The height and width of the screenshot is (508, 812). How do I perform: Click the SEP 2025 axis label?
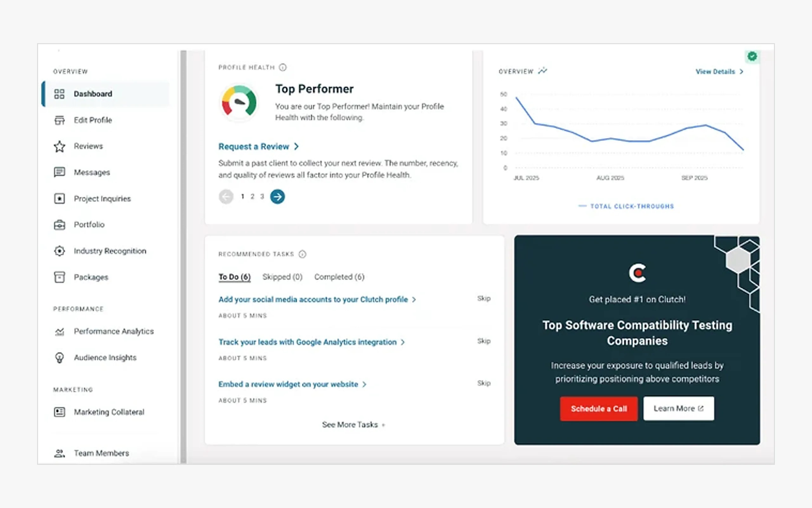point(694,178)
